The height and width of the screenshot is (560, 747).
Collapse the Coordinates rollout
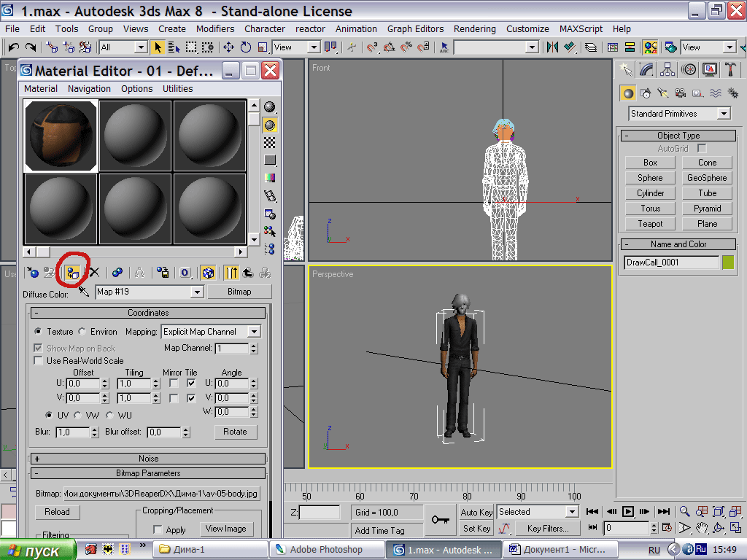[x=148, y=313]
